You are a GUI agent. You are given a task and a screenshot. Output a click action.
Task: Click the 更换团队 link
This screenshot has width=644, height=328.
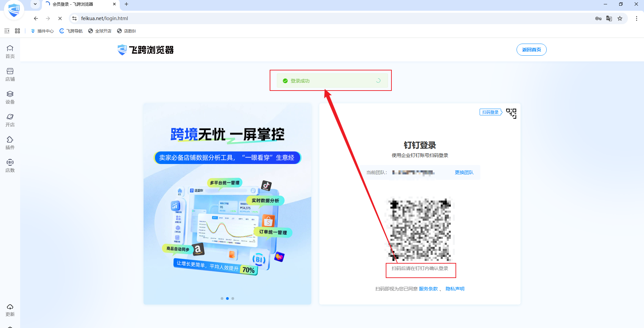tap(464, 172)
